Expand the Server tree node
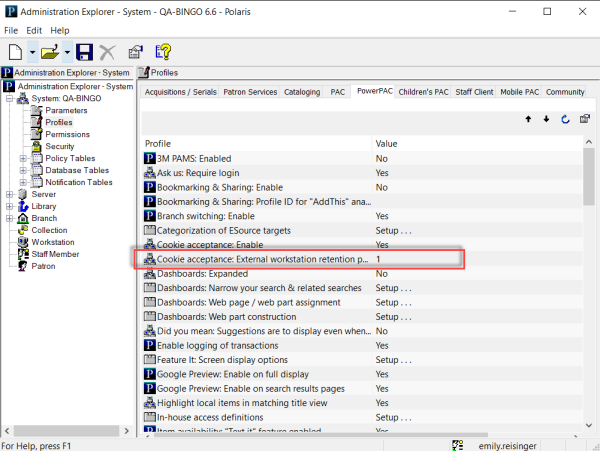Viewport: 600px width, 451px height. (9, 194)
